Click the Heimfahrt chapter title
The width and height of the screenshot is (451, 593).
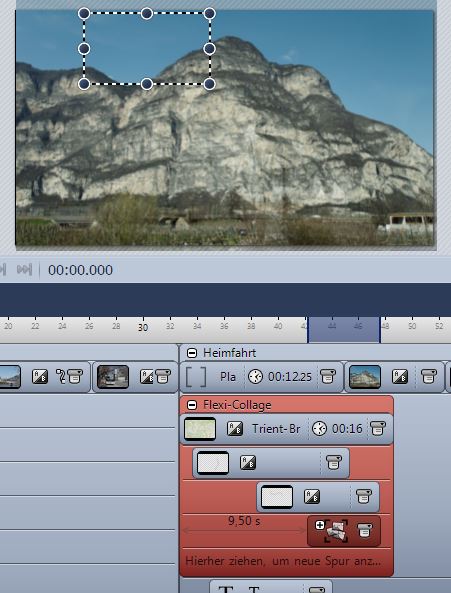pyautogui.click(x=229, y=353)
